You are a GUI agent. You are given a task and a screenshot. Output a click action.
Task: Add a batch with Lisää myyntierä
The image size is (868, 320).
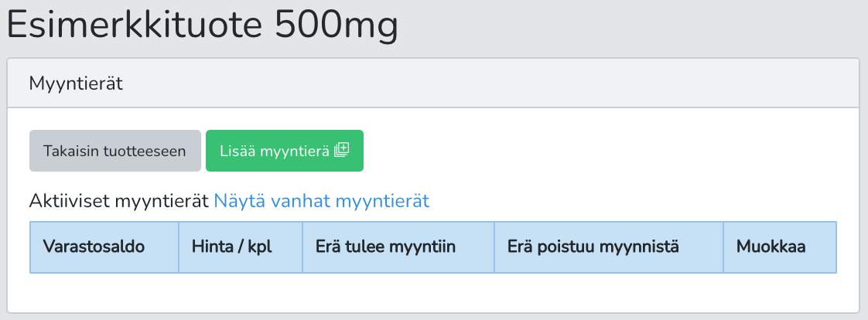[x=285, y=151]
